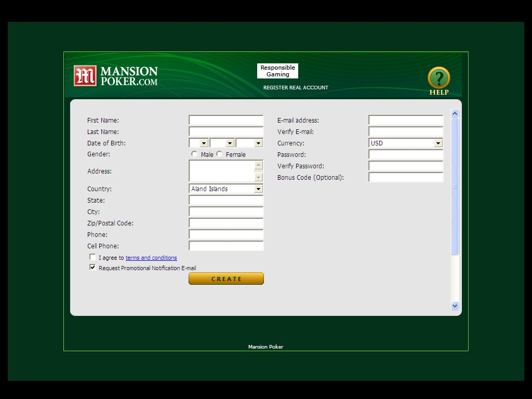532x399 pixels.
Task: Click the Help question mark icon
Action: tap(438, 78)
